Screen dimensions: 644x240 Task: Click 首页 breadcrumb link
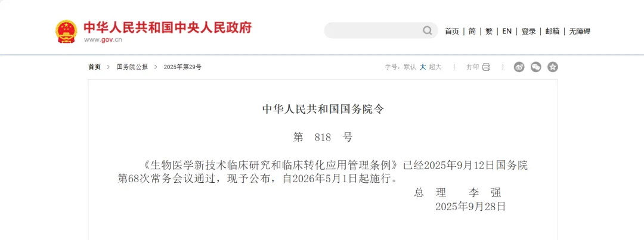(94, 67)
